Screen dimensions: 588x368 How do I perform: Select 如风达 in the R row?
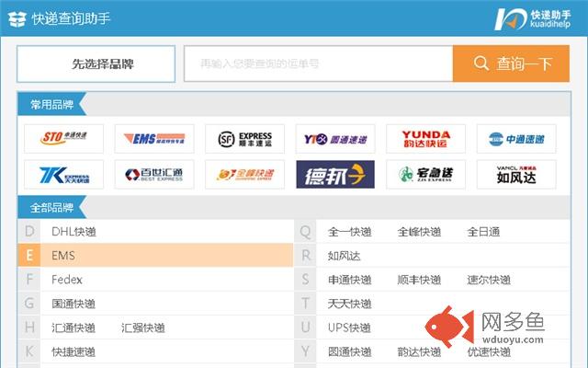(x=344, y=256)
